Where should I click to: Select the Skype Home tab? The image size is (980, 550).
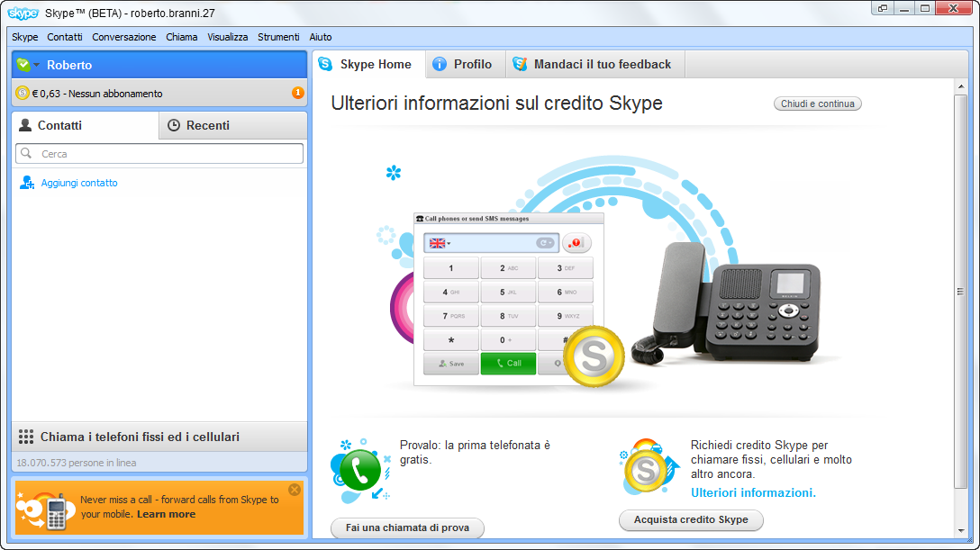click(368, 64)
